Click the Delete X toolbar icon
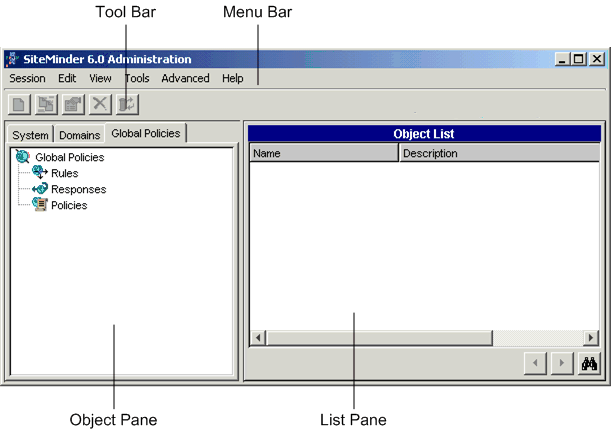 [x=100, y=104]
